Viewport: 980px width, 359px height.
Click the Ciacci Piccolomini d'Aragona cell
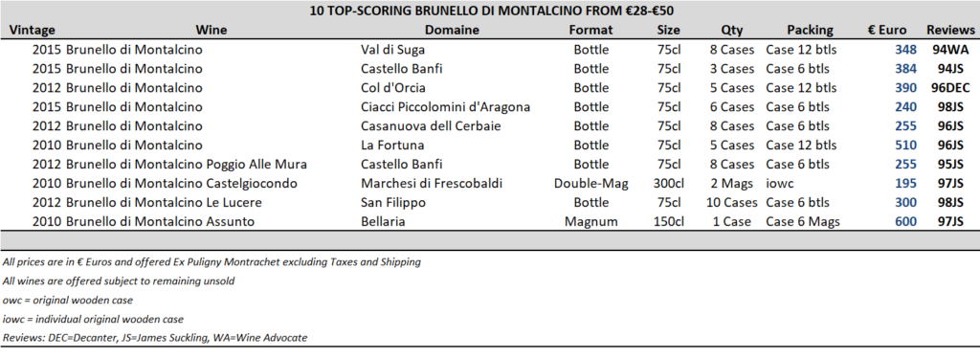446,107
